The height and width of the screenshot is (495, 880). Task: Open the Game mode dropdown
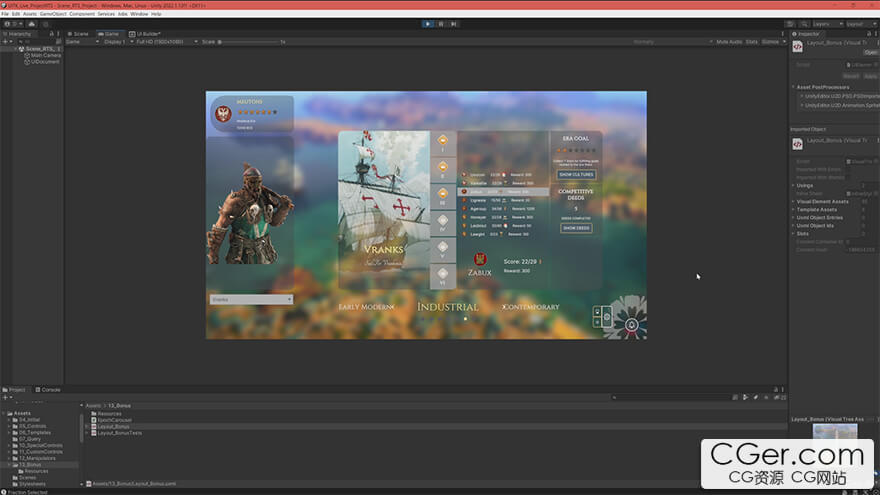tap(82, 42)
